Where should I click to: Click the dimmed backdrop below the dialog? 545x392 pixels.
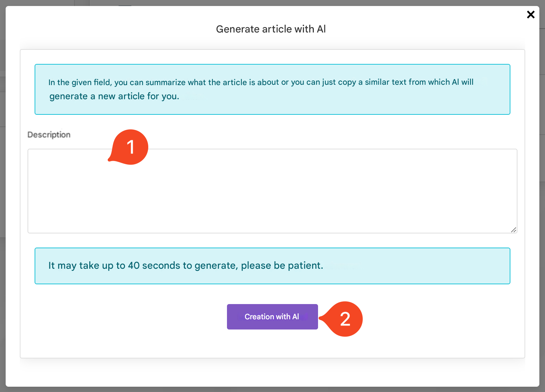click(x=272, y=390)
